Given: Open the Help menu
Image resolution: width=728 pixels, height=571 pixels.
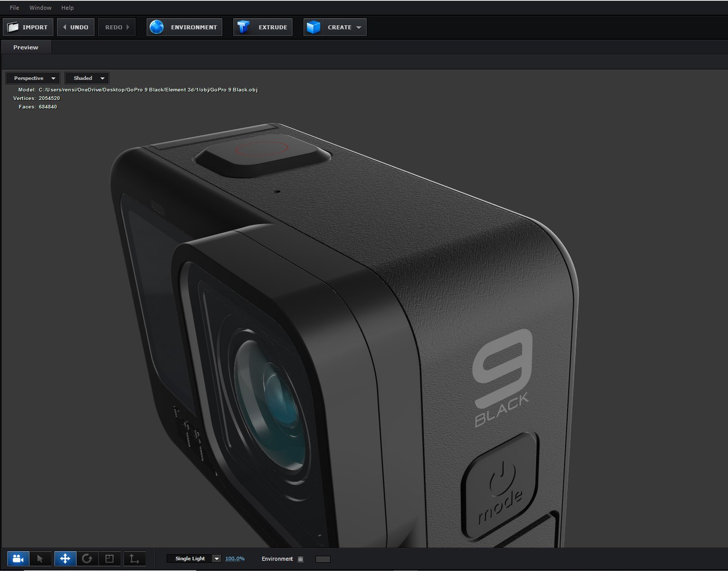Looking at the screenshot, I should 67,8.
